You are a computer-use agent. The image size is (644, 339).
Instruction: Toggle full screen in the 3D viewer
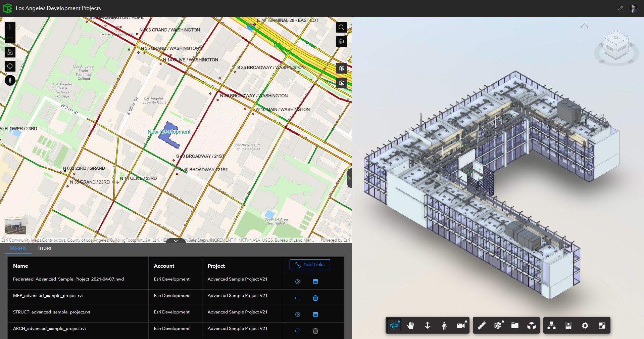pos(602,325)
